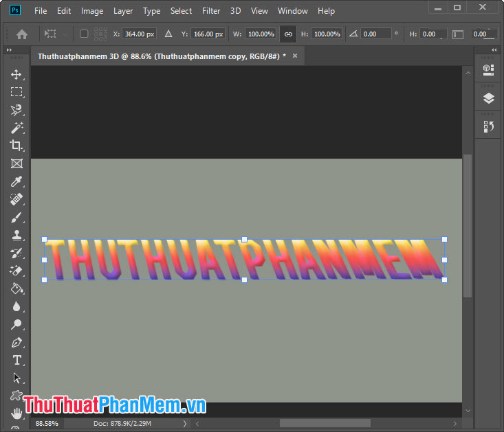The height and width of the screenshot is (432, 504).
Task: Select the Pen tool
Action: (x=17, y=343)
